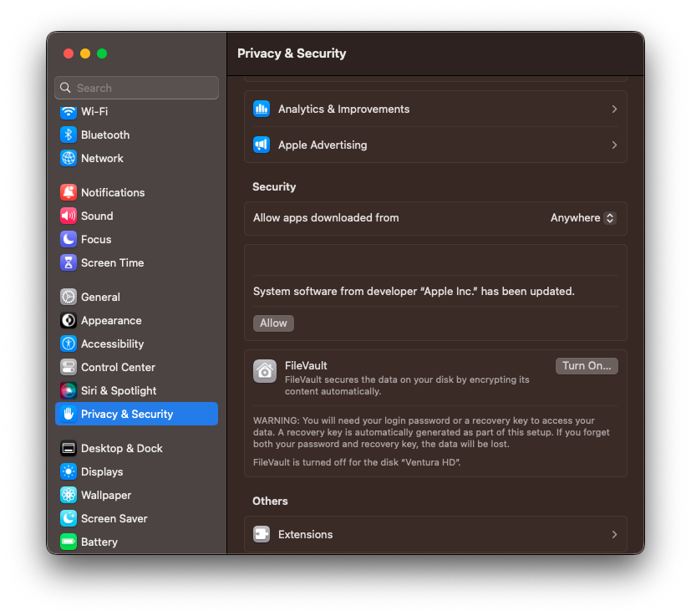691x616 pixels.
Task: Click the Analytics & Improvements chart icon
Action: pos(262,109)
